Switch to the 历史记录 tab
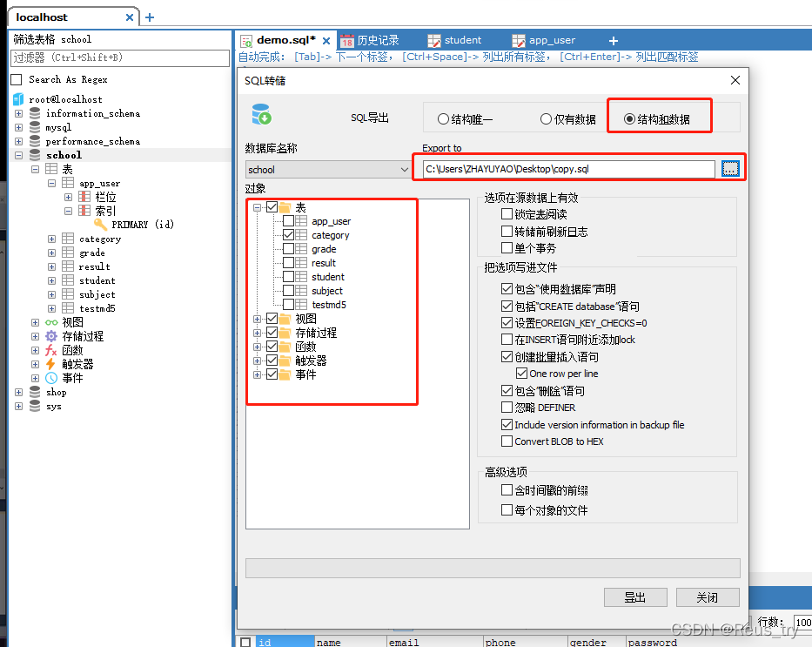The height and width of the screenshot is (647, 812). click(370, 40)
